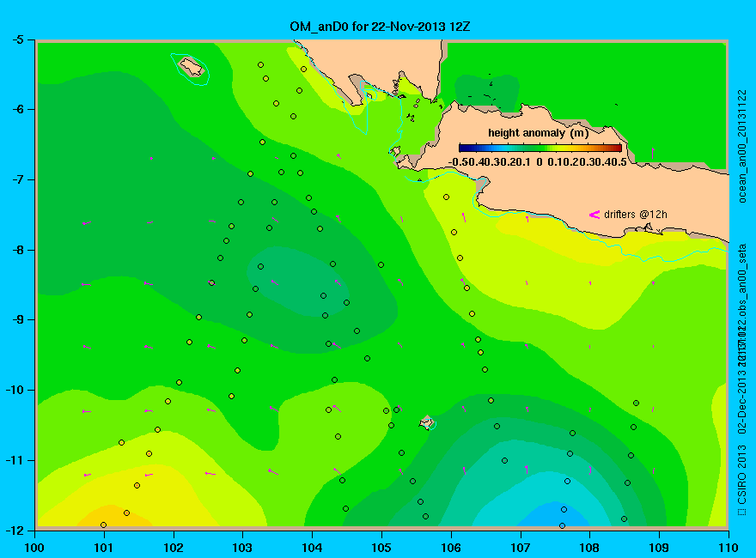Click the small island outlined in cyan near 102E, 5.4S
756x558 pixels.
tap(191, 67)
